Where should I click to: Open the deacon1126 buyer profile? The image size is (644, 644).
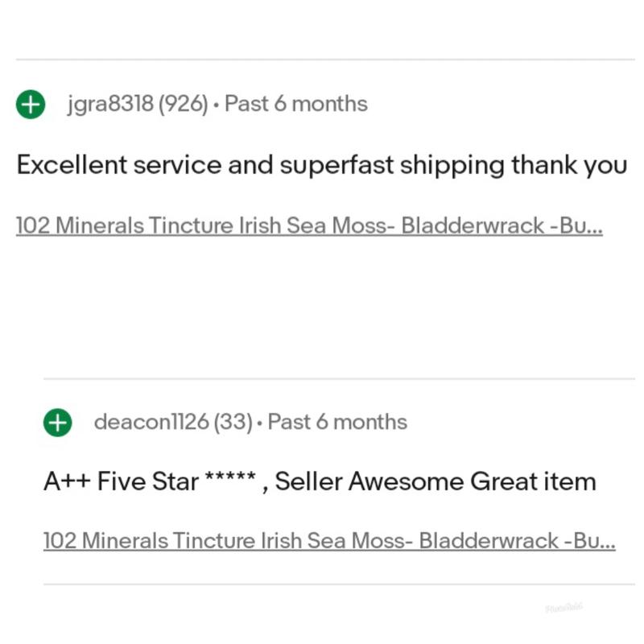click(151, 422)
